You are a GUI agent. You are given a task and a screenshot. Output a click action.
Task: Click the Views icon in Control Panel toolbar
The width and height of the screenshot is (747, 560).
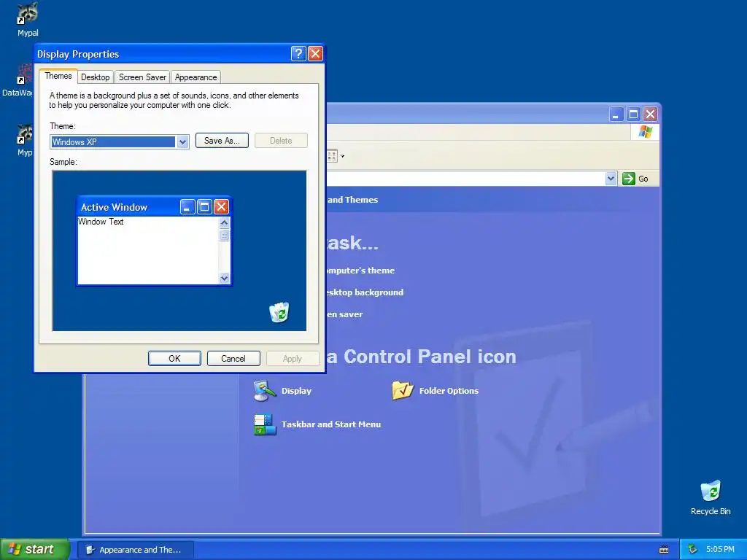click(x=332, y=156)
